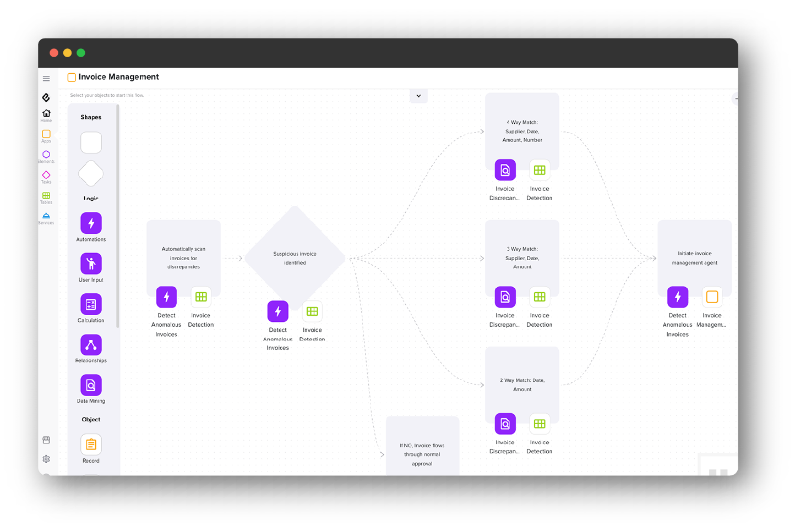Select the 'Initiate invoice management agent' node

click(694, 258)
